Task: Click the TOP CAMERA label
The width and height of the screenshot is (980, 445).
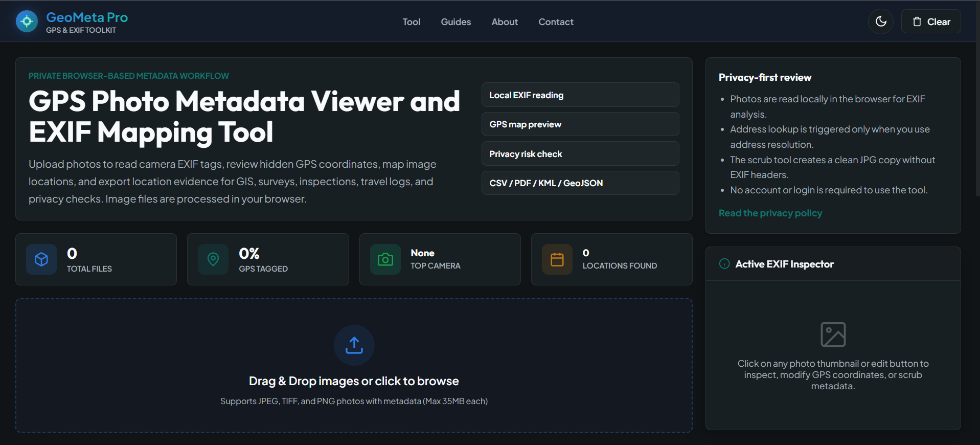Action: pyautogui.click(x=436, y=266)
